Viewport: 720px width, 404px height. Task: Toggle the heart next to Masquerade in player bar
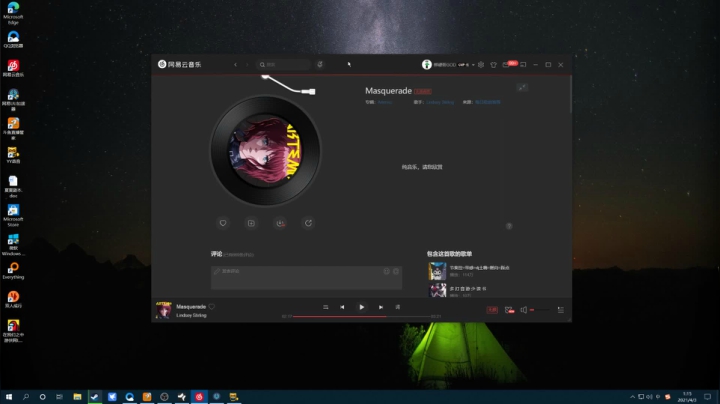pyautogui.click(x=212, y=307)
